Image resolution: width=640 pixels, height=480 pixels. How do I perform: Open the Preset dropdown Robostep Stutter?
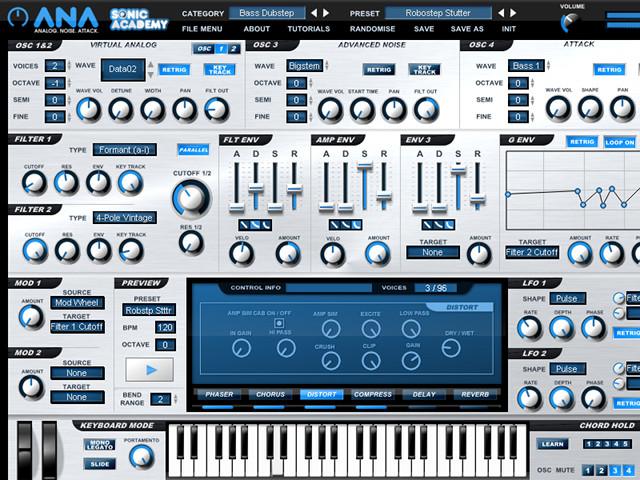(438, 13)
